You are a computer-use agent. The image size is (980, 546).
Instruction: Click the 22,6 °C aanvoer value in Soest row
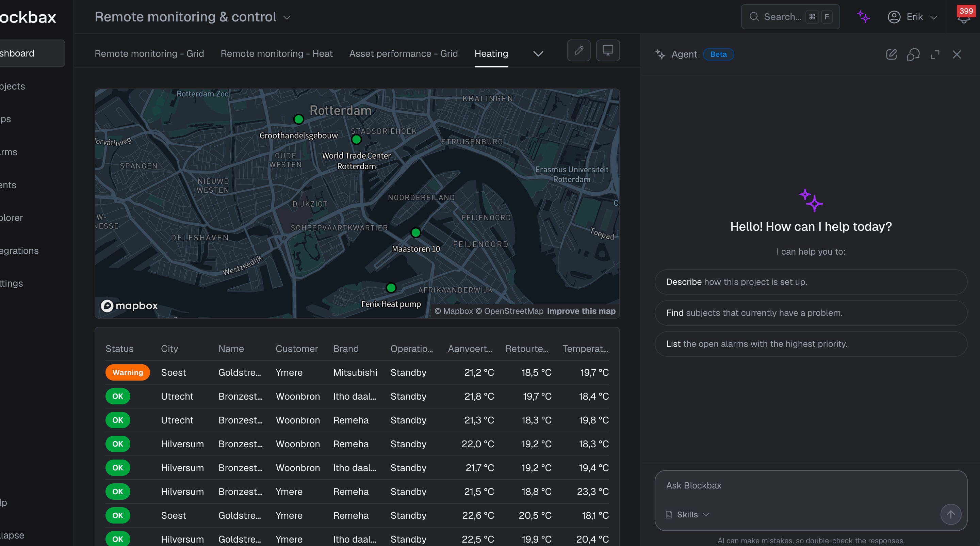click(478, 516)
